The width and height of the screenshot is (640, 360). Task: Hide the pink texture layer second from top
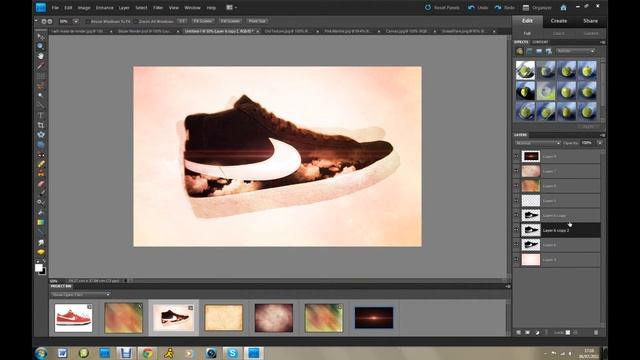click(x=516, y=171)
